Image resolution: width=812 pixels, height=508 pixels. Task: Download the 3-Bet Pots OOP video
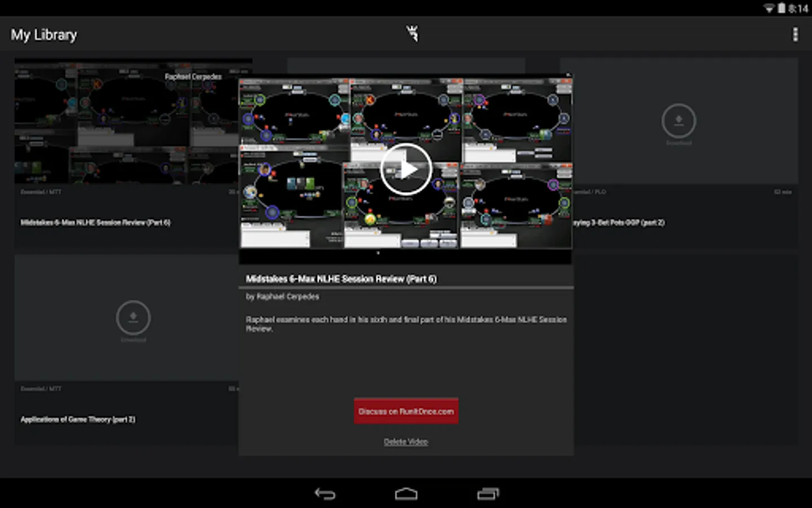(678, 121)
